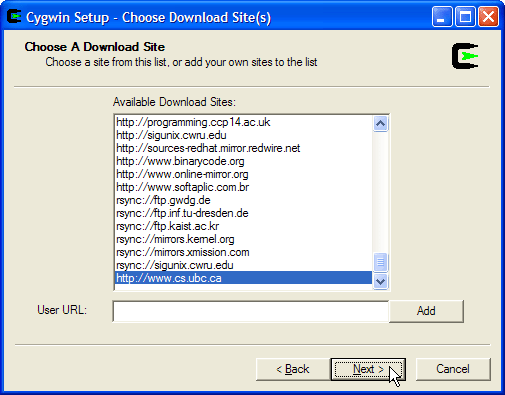Screen dimensions: 505x395
Task: Click the Add button
Action: click(426, 311)
